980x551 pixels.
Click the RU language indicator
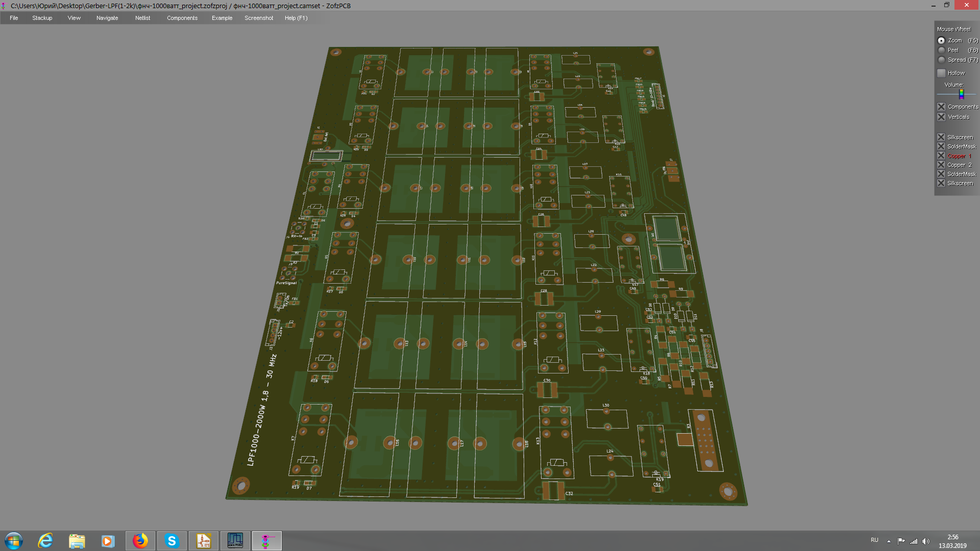pos(875,540)
